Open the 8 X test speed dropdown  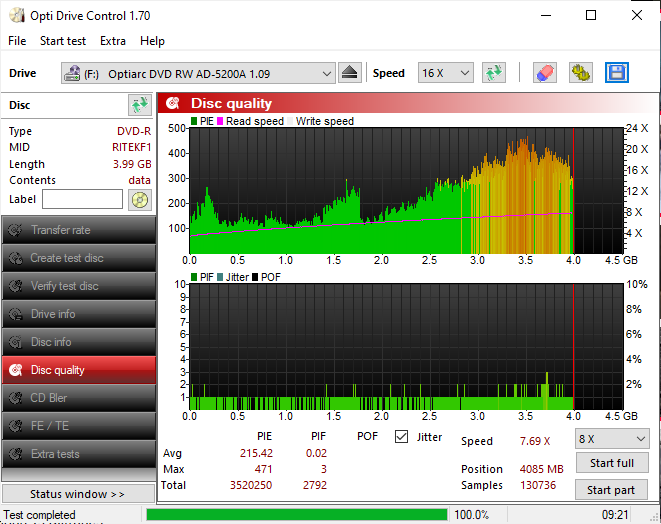[612, 439]
